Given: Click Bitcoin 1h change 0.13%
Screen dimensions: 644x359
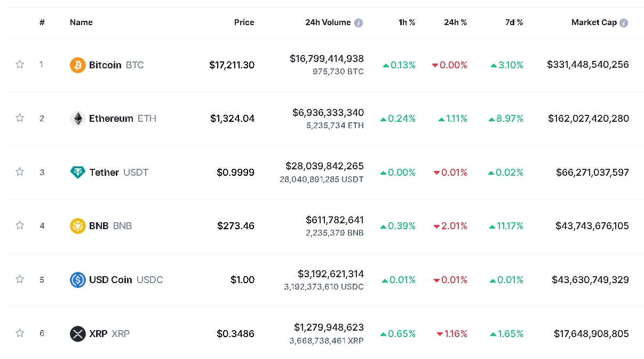Looking at the screenshot, I should (x=399, y=65).
